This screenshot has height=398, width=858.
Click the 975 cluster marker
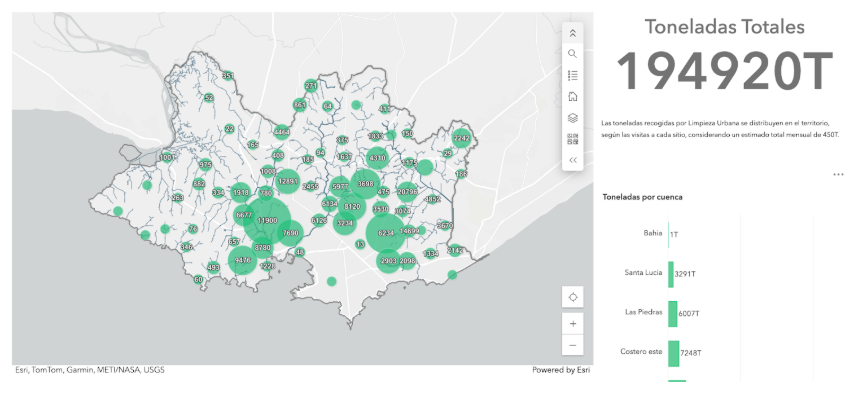[205, 165]
